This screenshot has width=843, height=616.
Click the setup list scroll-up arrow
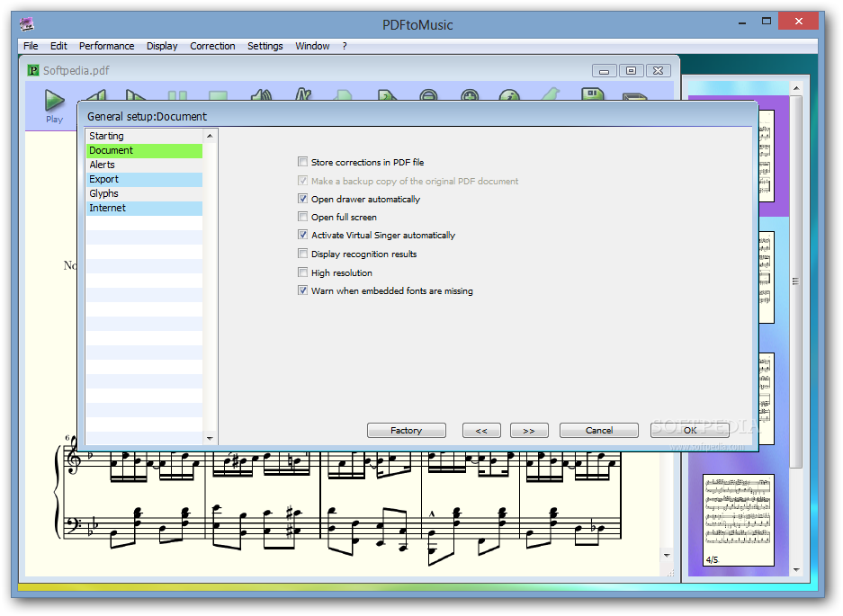pos(210,136)
